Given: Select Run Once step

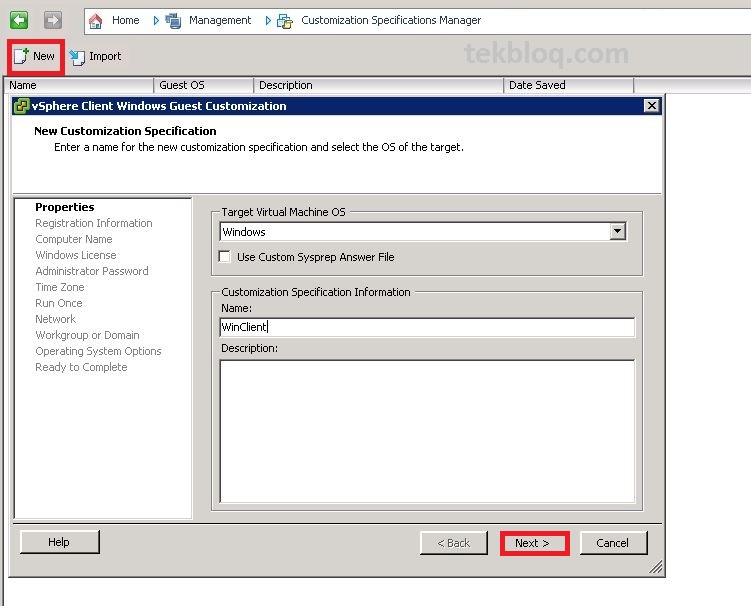Looking at the screenshot, I should pyautogui.click(x=59, y=303).
